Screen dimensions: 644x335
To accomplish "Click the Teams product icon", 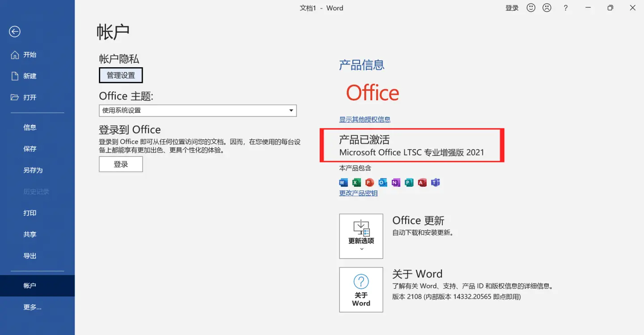I will (x=435, y=182).
